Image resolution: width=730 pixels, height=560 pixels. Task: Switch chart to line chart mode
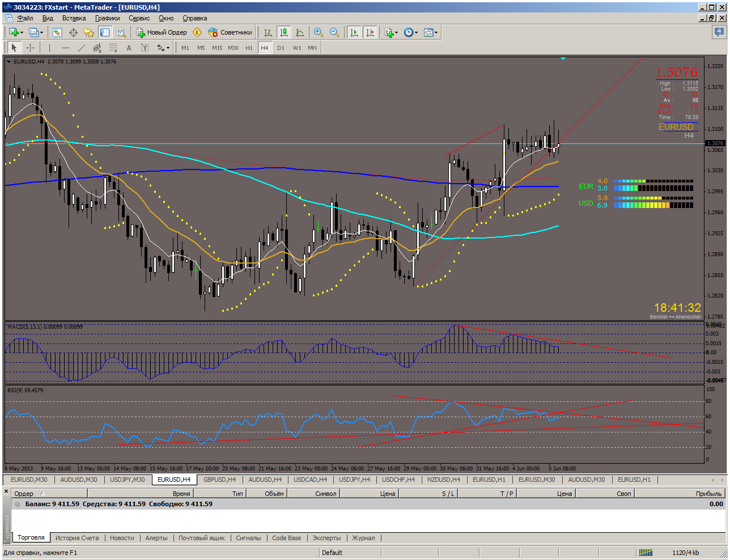(300, 32)
